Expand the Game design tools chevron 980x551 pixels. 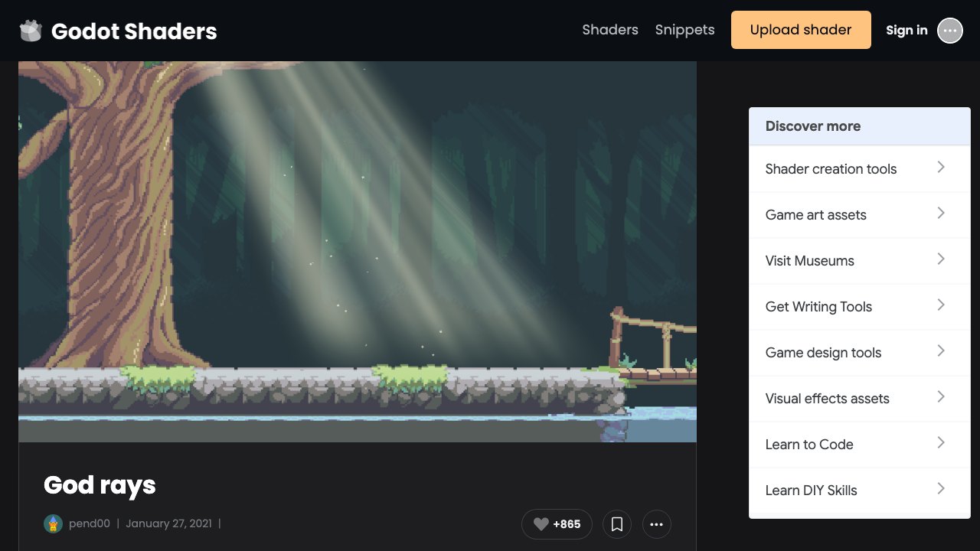tap(942, 350)
